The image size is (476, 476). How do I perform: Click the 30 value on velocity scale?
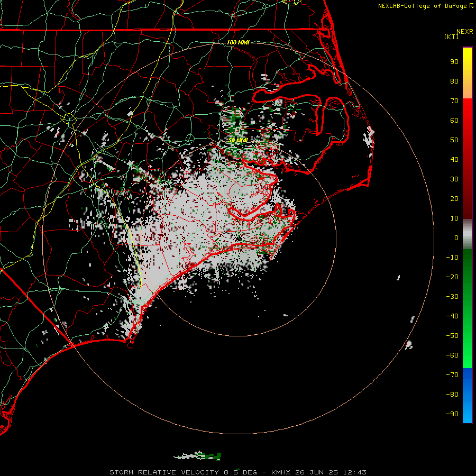click(454, 179)
